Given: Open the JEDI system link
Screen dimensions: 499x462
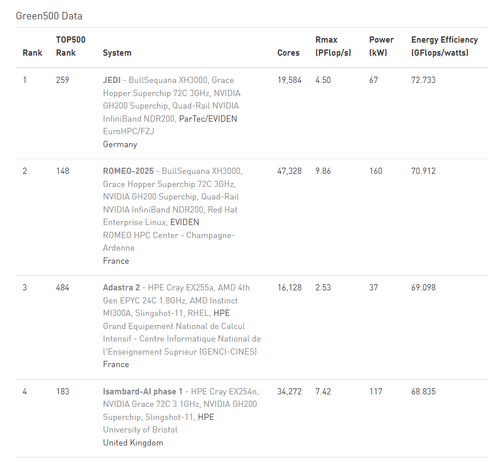Looking at the screenshot, I should [112, 80].
